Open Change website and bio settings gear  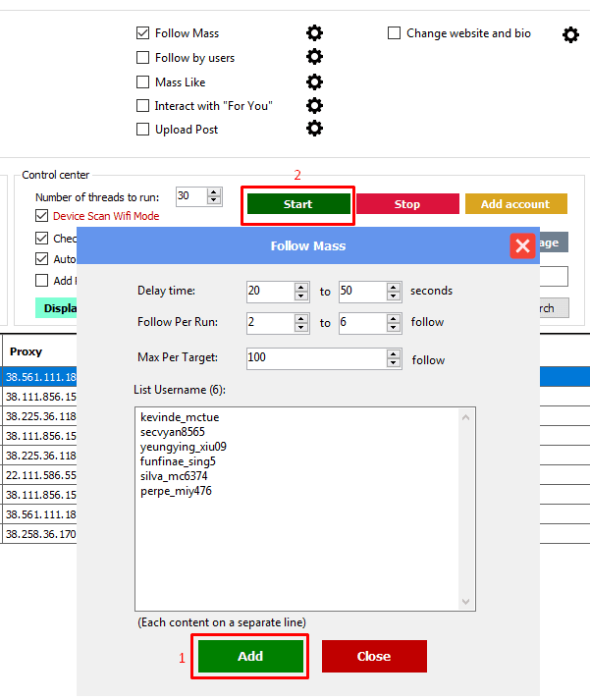[570, 35]
